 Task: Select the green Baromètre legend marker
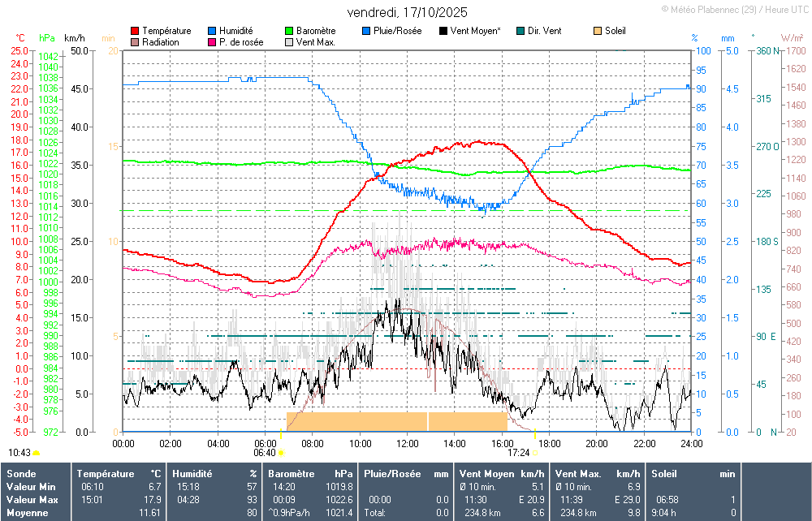[289, 31]
